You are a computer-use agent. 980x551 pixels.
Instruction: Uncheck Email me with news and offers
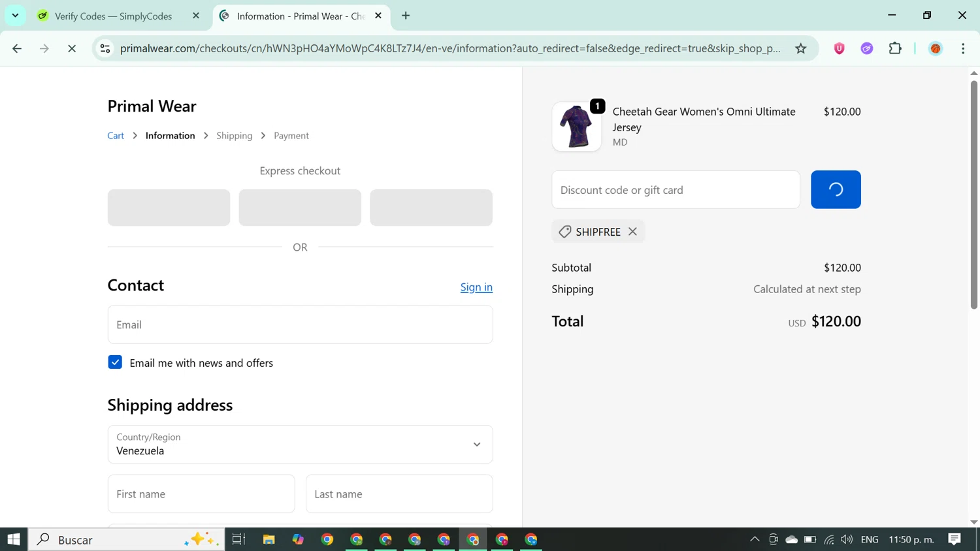coord(115,362)
